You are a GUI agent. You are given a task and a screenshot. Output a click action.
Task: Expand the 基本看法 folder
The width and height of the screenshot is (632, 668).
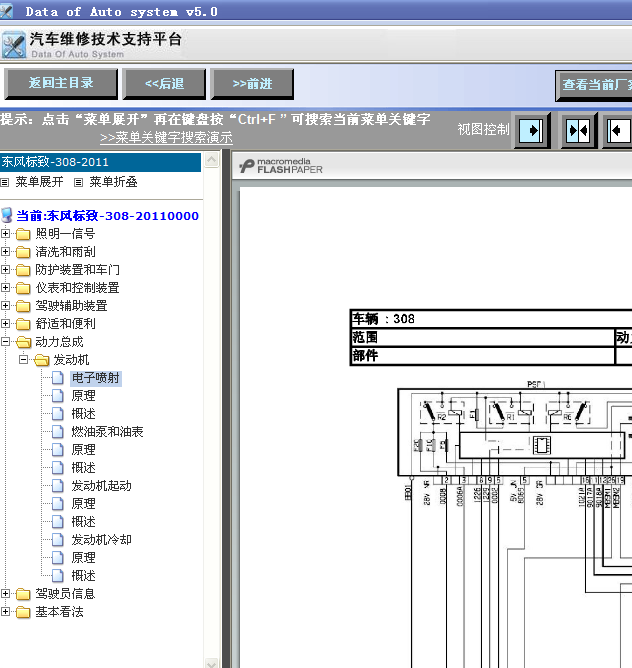5,611
